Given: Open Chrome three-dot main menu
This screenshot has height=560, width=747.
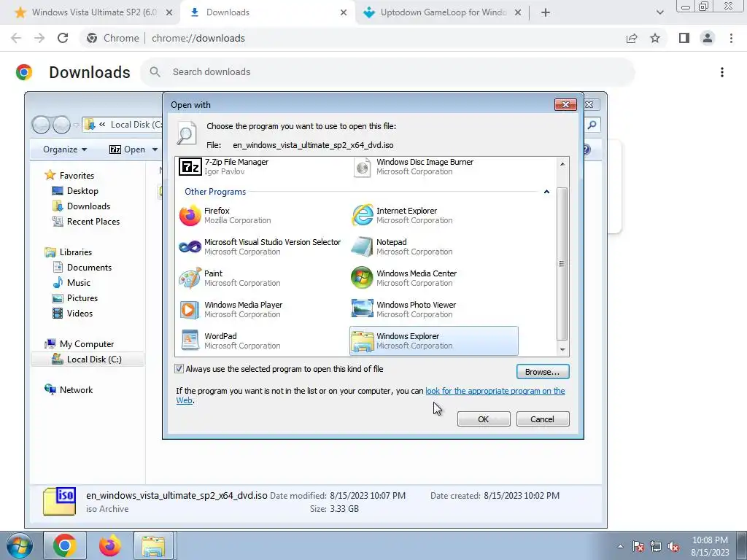Looking at the screenshot, I should [x=731, y=38].
